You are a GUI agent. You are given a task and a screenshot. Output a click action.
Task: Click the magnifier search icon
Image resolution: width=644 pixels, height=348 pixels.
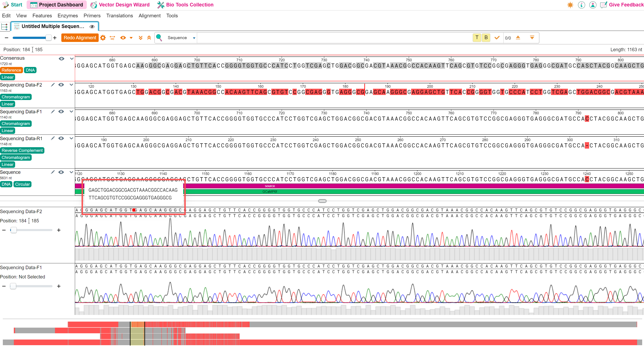(159, 38)
